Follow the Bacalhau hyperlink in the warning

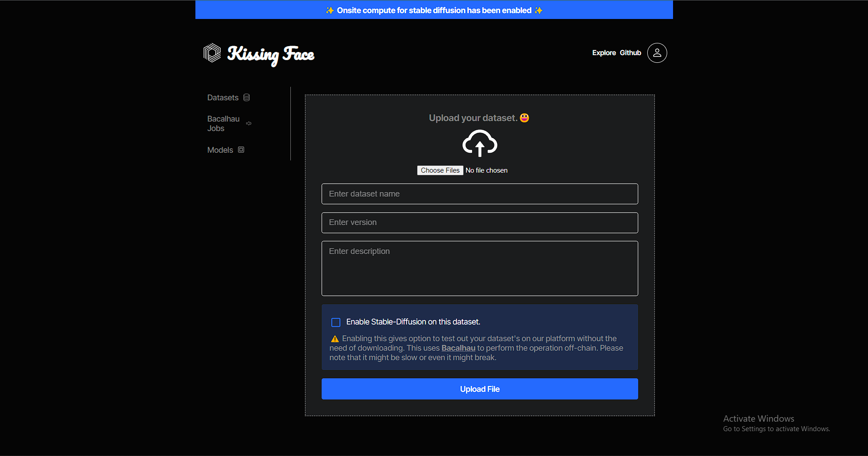pyautogui.click(x=458, y=348)
